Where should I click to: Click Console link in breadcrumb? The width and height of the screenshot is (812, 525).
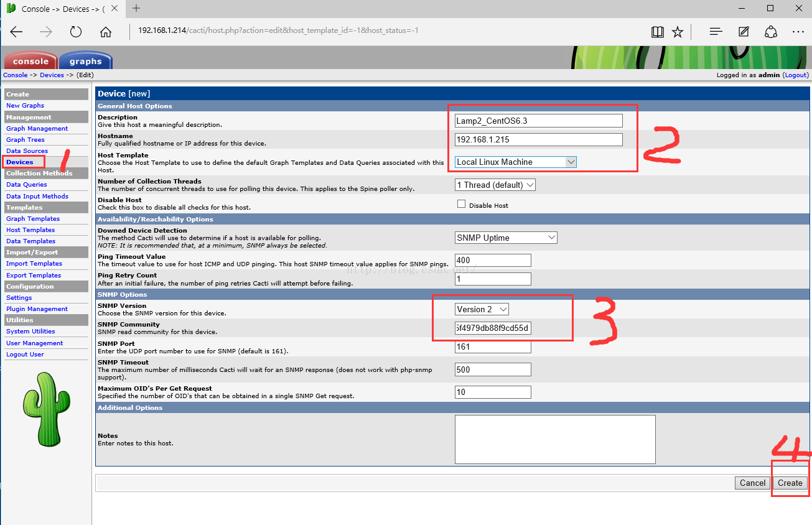coord(16,75)
